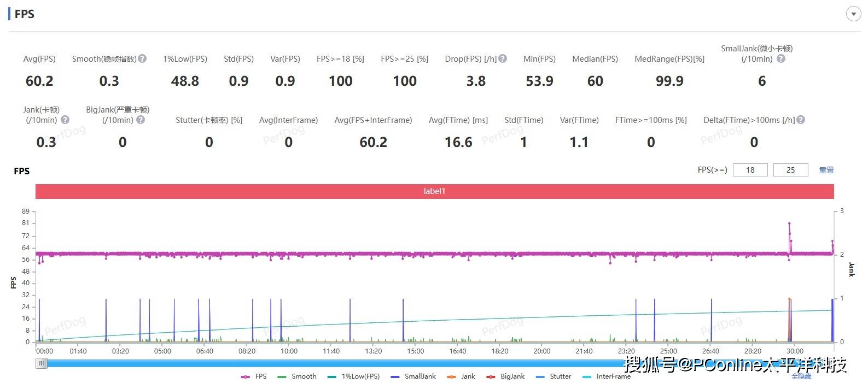Click help icon beside Jank (/10min)
Screen dimensions: 868x383
click(65, 120)
